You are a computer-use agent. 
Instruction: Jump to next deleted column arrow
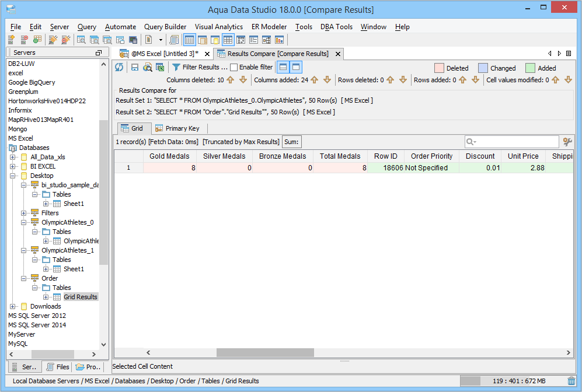click(x=243, y=80)
